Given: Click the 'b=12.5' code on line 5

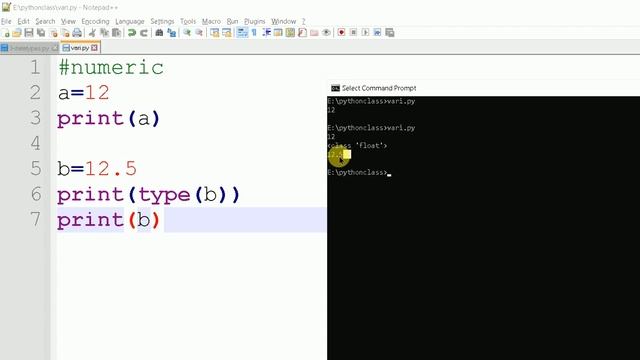Looking at the screenshot, I should coord(97,169).
